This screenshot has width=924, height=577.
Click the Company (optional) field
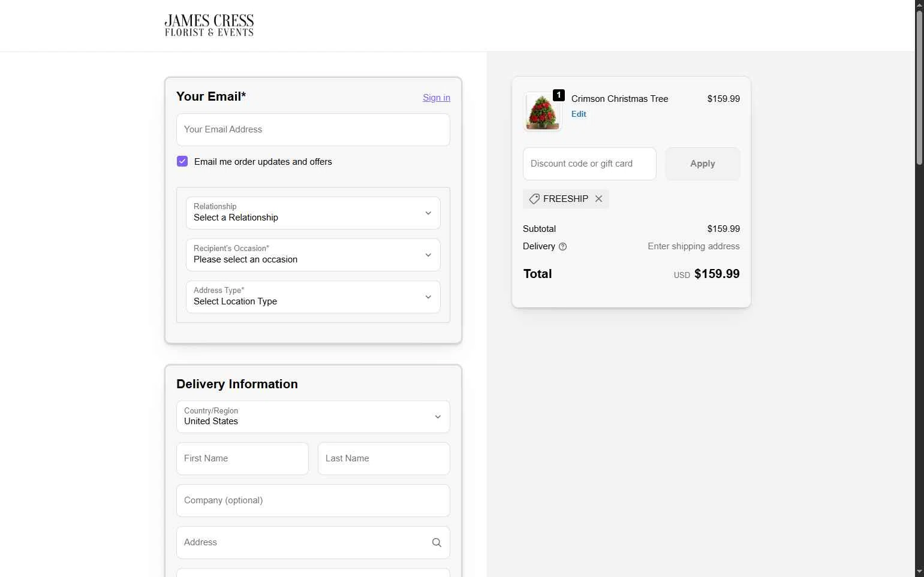(x=313, y=500)
